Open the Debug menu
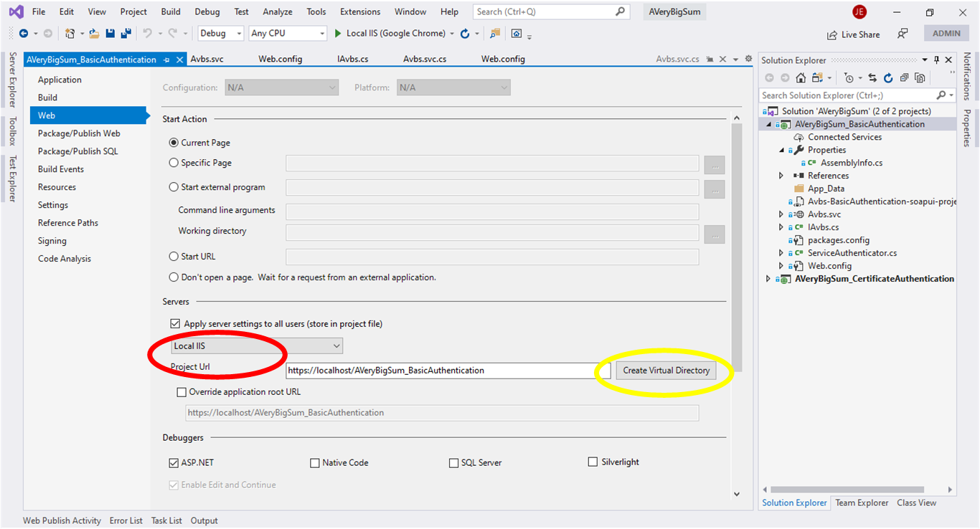This screenshot has height=529, width=980. [207, 11]
